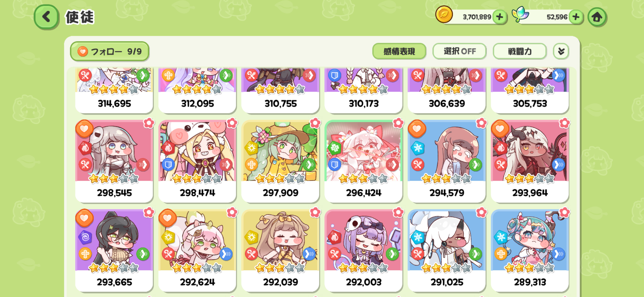
Task: Open the 戦闘力 sort dropdown
Action: [x=520, y=51]
